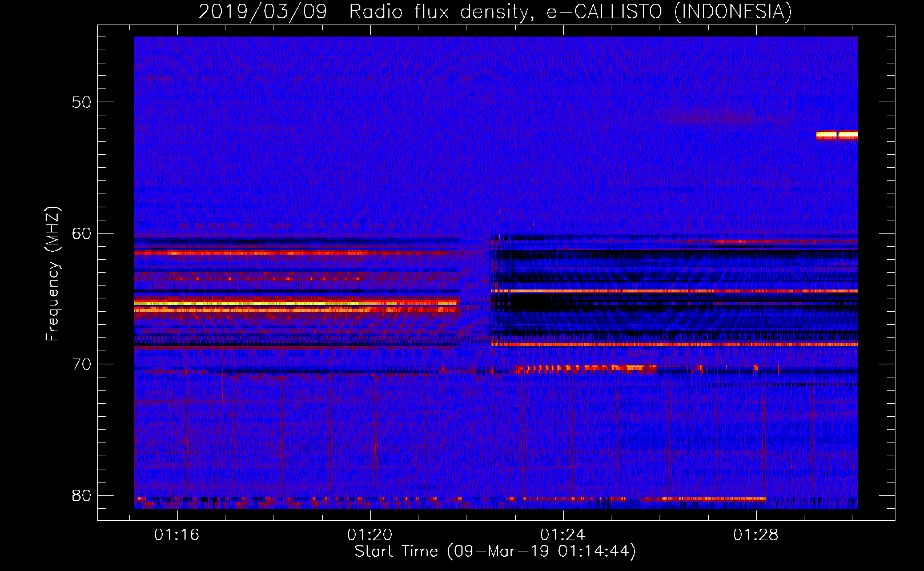Screen dimensions: 924x571
Task: Click the 01:24 time tick label
Action: coord(563,534)
